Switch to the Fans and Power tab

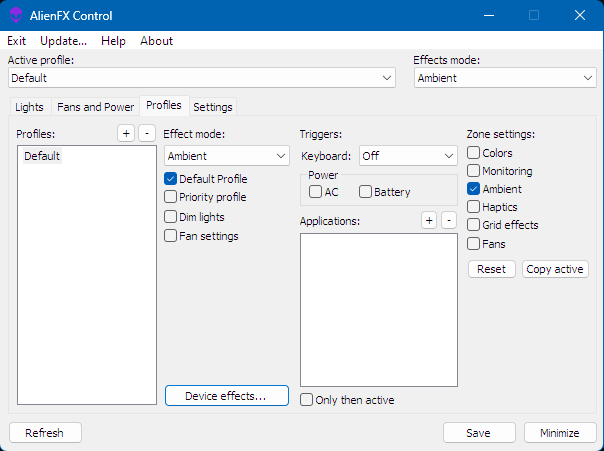pos(96,107)
